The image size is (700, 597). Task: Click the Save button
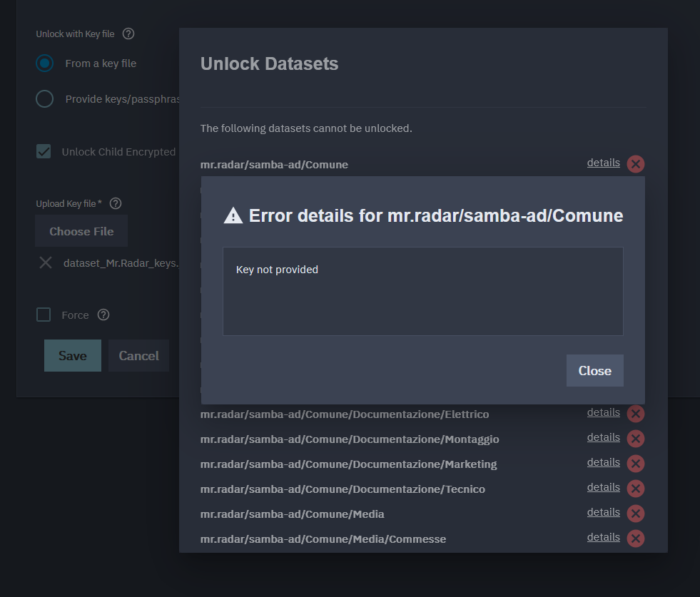pyautogui.click(x=73, y=356)
